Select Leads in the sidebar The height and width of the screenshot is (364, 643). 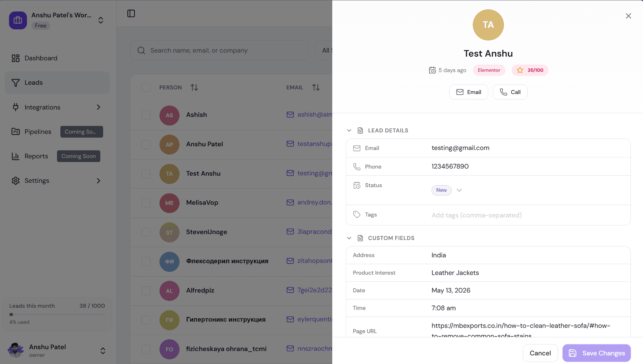click(x=57, y=83)
